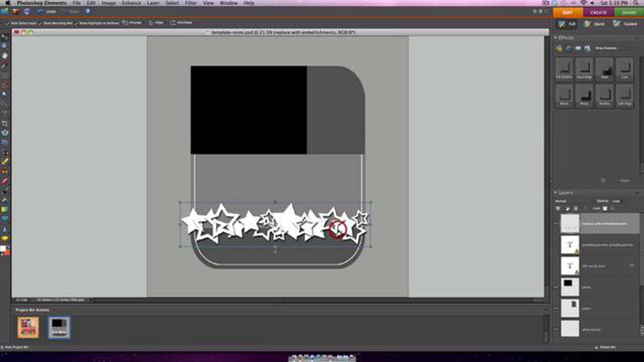This screenshot has height=362, width=644.
Task: Click the Undo button
Action: tap(47, 12)
